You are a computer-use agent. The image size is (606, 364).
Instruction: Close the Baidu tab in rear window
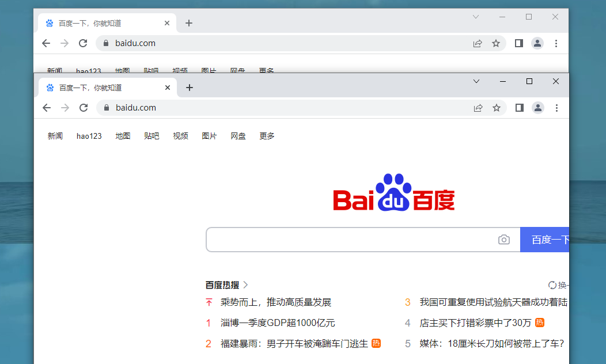[x=167, y=23]
